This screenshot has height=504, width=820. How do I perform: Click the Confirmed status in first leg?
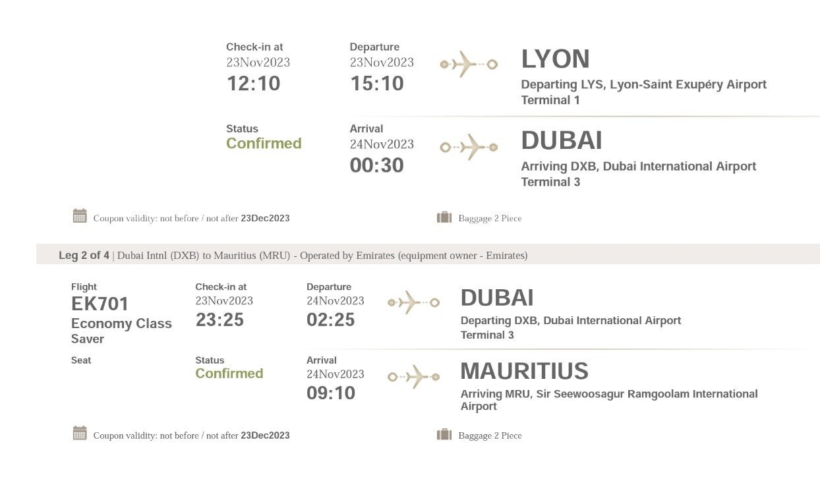click(x=264, y=143)
